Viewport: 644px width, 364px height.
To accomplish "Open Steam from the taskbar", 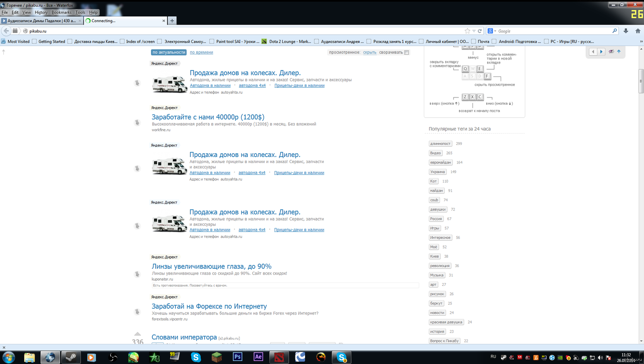I will [70, 357].
